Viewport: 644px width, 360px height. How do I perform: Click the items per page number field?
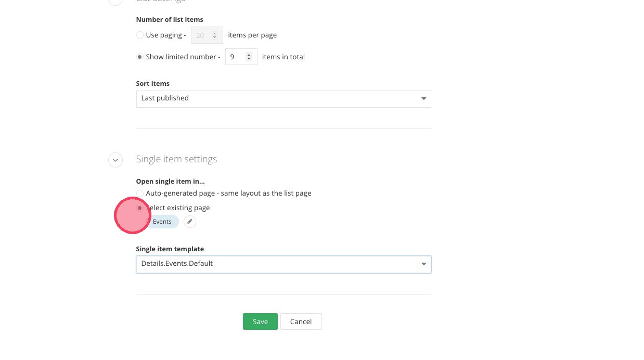coord(201,35)
